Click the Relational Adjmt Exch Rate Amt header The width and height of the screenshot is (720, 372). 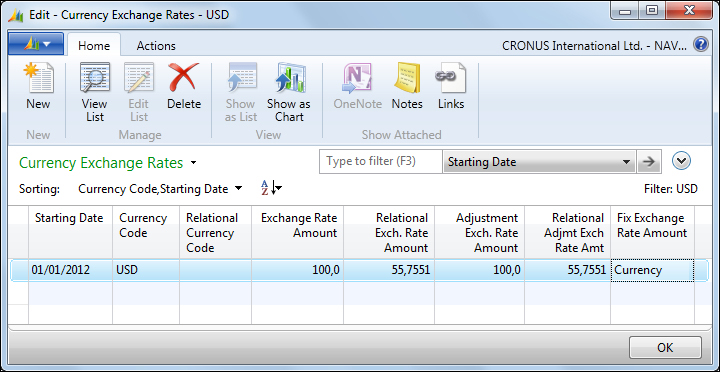[x=568, y=232]
